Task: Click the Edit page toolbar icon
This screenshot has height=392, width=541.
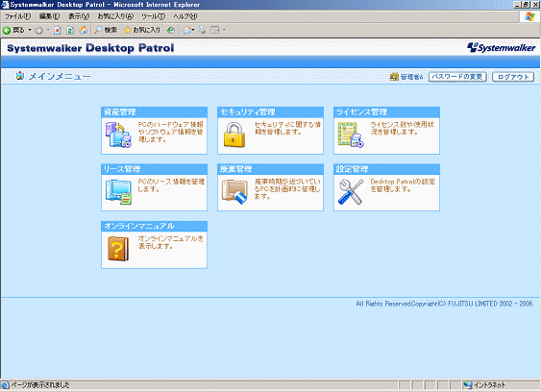Action: point(215,31)
